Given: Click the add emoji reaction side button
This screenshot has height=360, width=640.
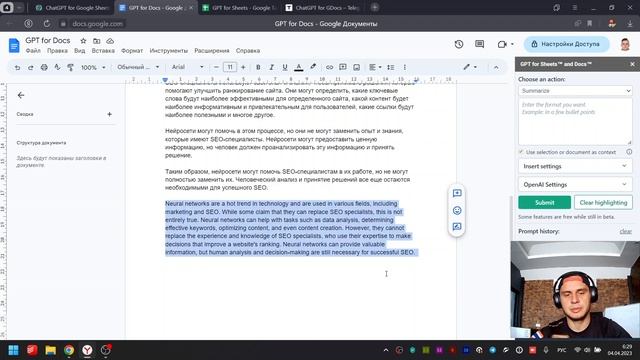Looking at the screenshot, I should coord(457,210).
